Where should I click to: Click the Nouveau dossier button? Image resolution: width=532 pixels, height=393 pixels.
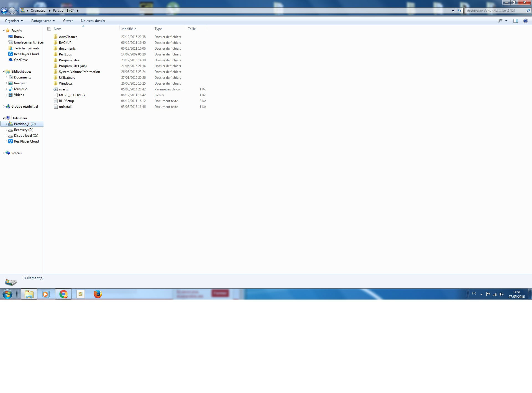[x=93, y=21]
